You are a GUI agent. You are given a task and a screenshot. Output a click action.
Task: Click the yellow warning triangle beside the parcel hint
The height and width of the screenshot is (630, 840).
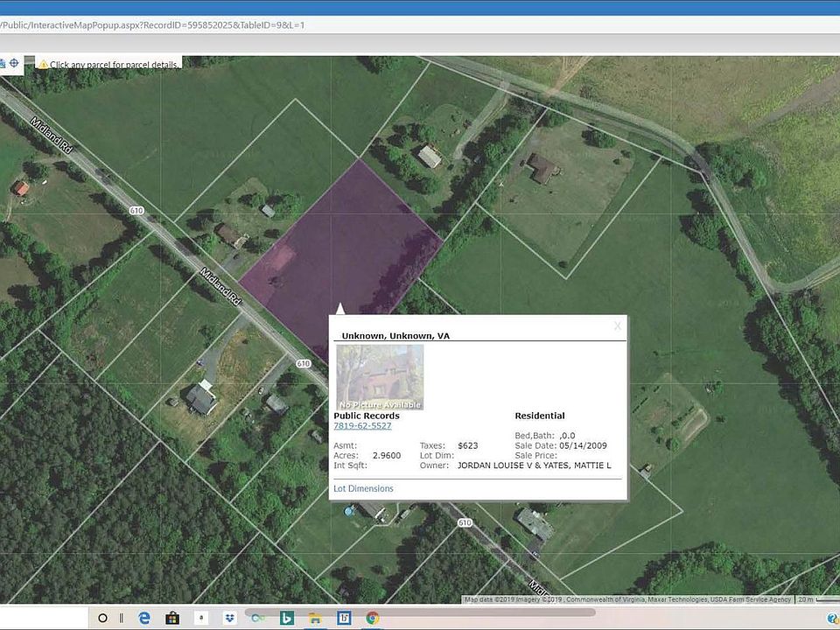point(43,64)
